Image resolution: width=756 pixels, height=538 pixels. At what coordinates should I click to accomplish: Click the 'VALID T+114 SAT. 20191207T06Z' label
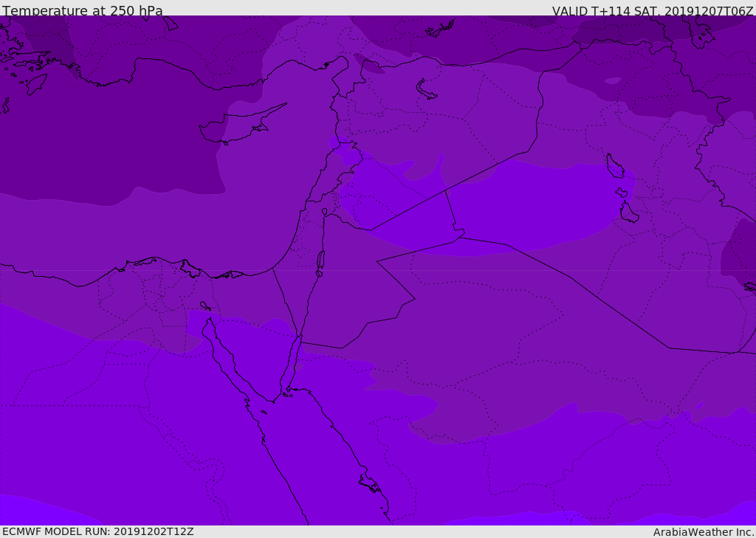click(x=653, y=10)
